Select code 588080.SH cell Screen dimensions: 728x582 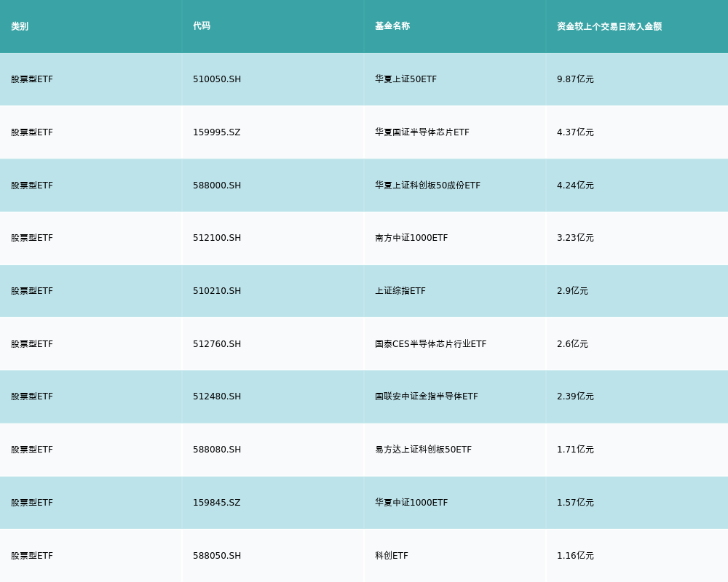(x=217, y=450)
